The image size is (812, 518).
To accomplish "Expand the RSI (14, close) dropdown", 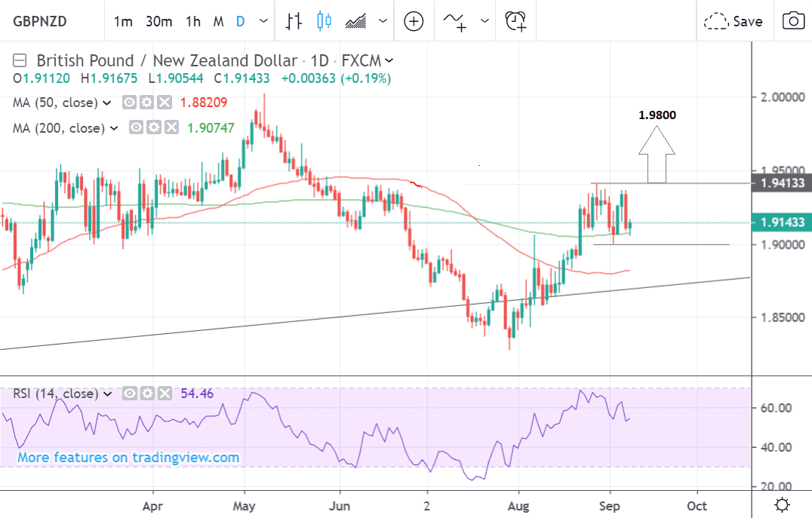I will (x=108, y=394).
